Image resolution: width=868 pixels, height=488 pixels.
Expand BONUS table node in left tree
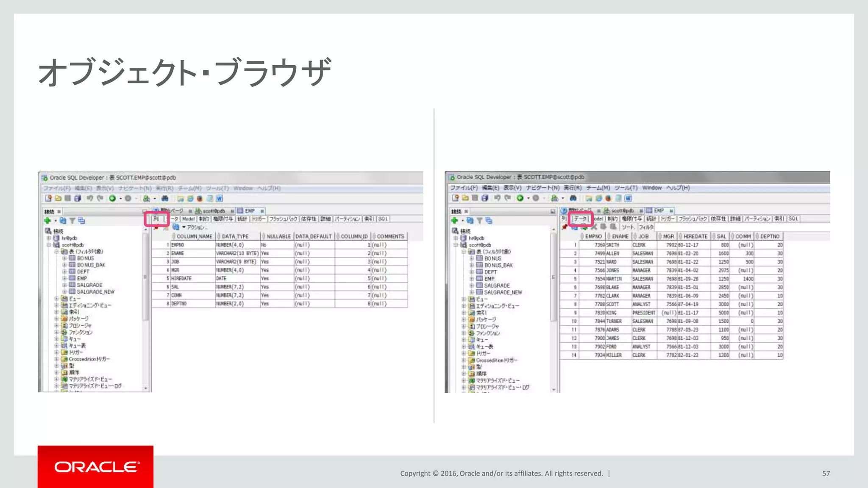64,258
